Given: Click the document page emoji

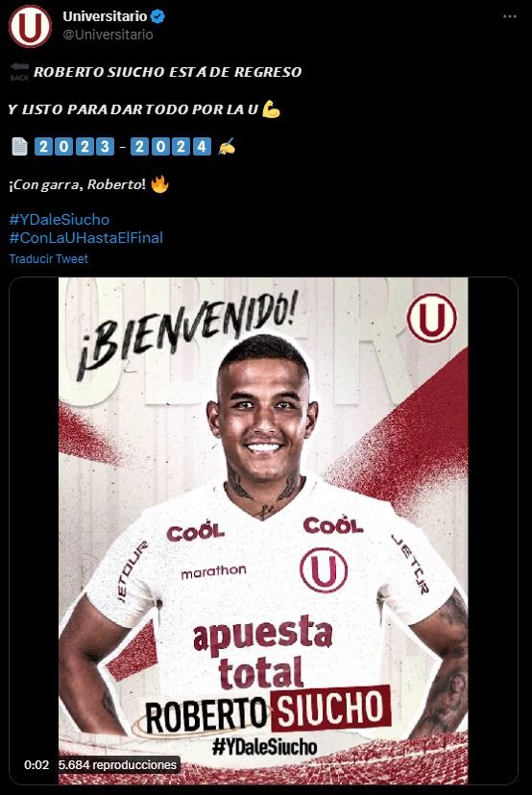Looking at the screenshot, I should tap(19, 147).
